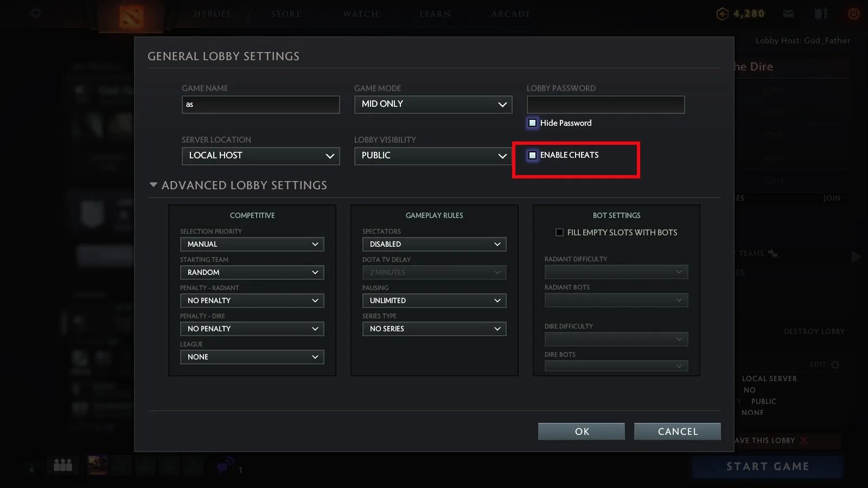The width and height of the screenshot is (868, 488).
Task: Open the League dropdown showing None
Action: tap(252, 357)
